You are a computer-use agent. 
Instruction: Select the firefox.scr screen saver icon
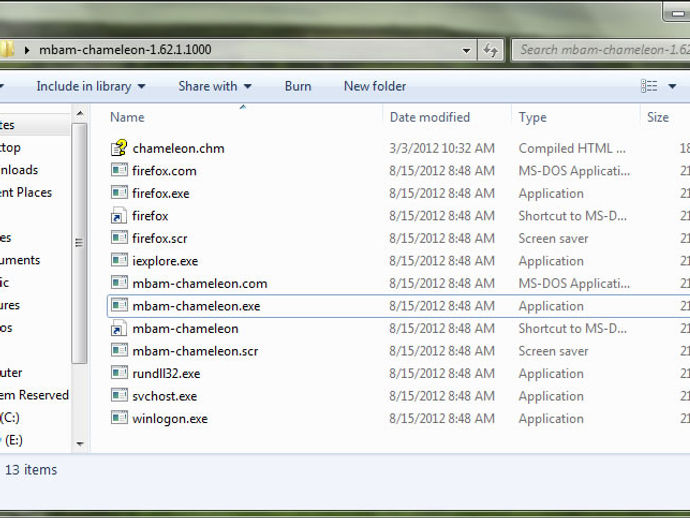click(119, 238)
